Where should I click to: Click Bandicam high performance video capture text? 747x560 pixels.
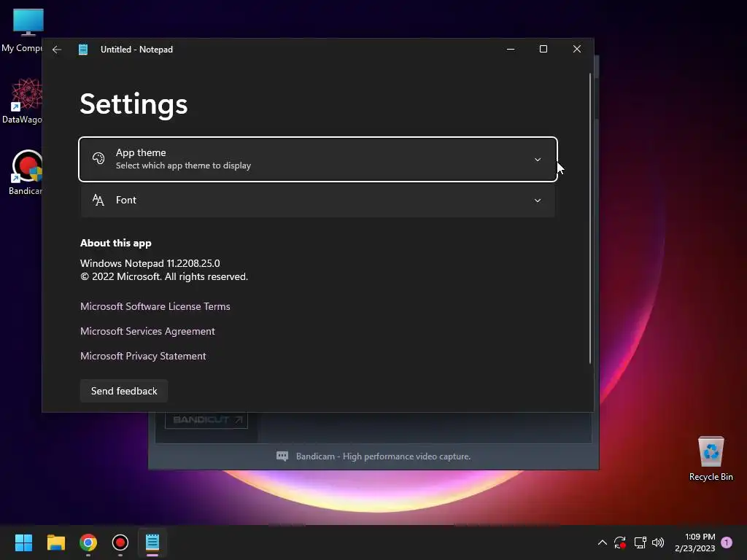[384, 456]
